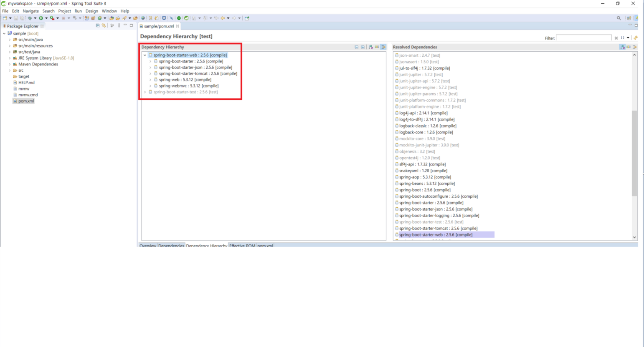This screenshot has width=644, height=347.
Task: Expand the spring-webmvc hierarchy node
Action: pyautogui.click(x=150, y=85)
